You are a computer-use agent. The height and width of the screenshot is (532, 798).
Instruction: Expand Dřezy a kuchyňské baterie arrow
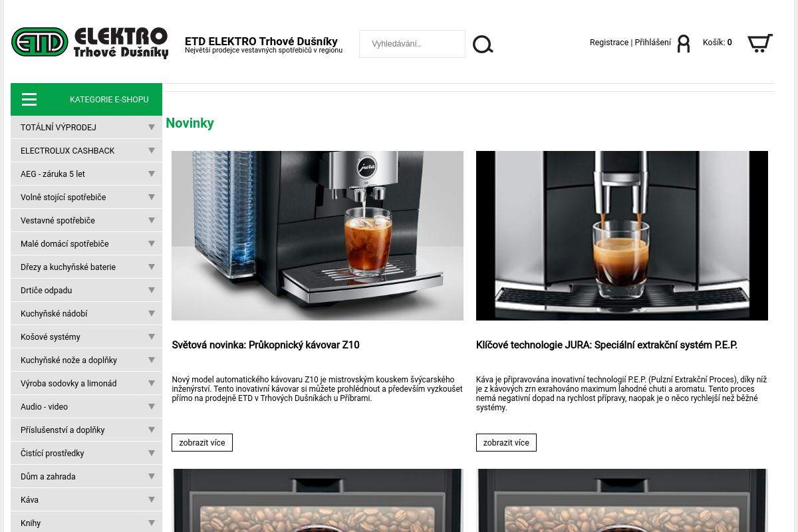click(x=152, y=267)
